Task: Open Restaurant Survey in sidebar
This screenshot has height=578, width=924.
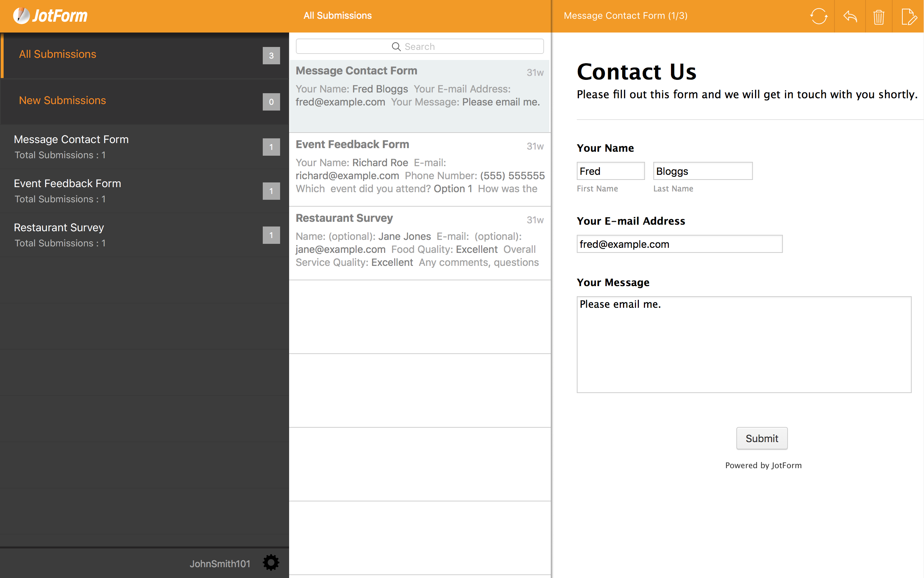Action: click(144, 235)
